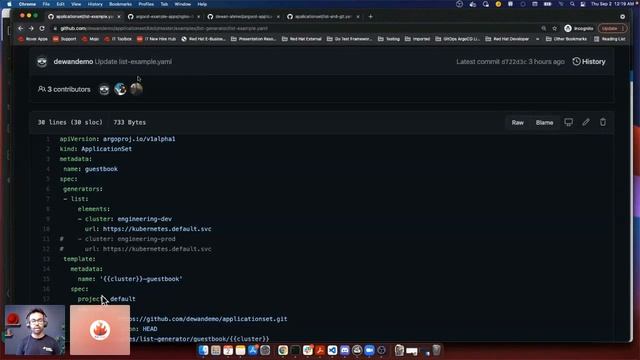
Task: Open file in GitHub Desktop icon
Action: pos(568,122)
